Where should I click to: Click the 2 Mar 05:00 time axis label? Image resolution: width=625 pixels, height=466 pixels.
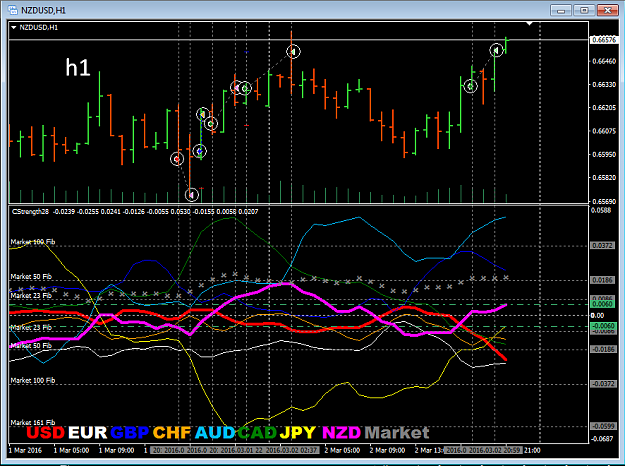(x=342, y=450)
